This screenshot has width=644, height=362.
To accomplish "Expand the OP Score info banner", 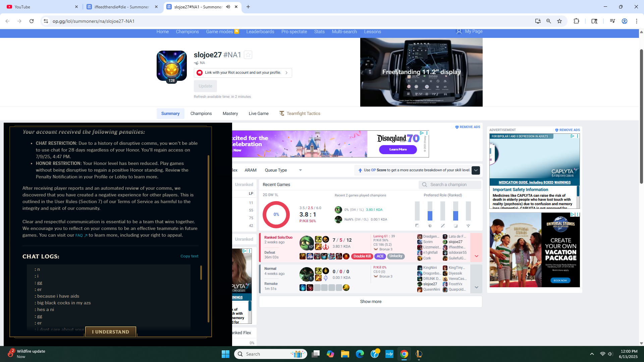I will click(x=476, y=170).
